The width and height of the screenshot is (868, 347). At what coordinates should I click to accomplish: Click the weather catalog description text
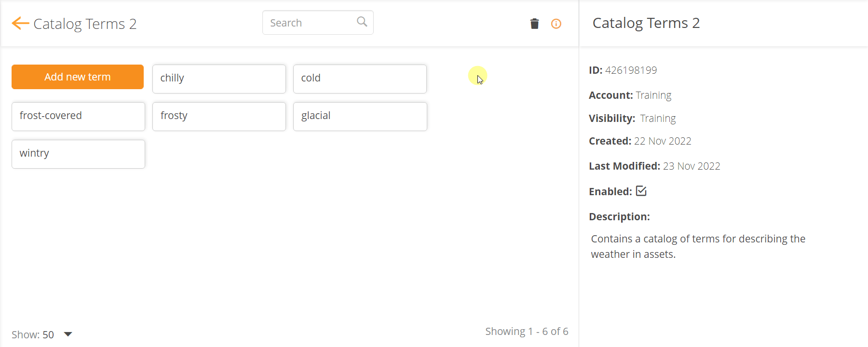point(698,246)
